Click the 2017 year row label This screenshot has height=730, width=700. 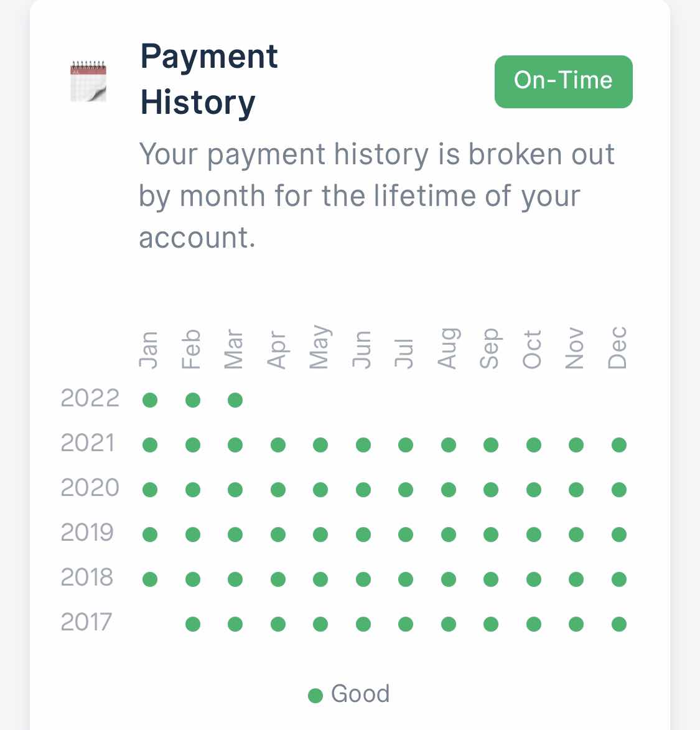pos(86,622)
